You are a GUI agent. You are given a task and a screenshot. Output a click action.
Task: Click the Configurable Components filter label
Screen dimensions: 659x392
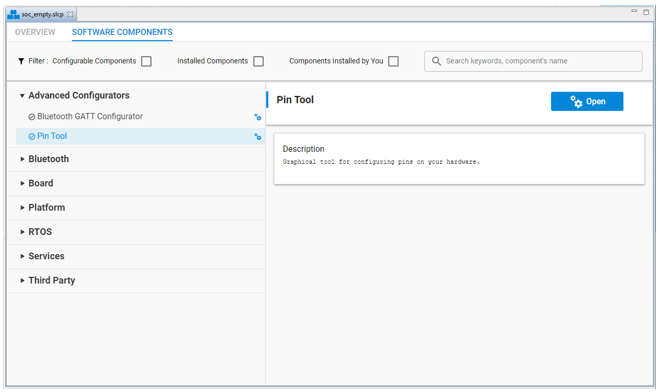click(94, 61)
